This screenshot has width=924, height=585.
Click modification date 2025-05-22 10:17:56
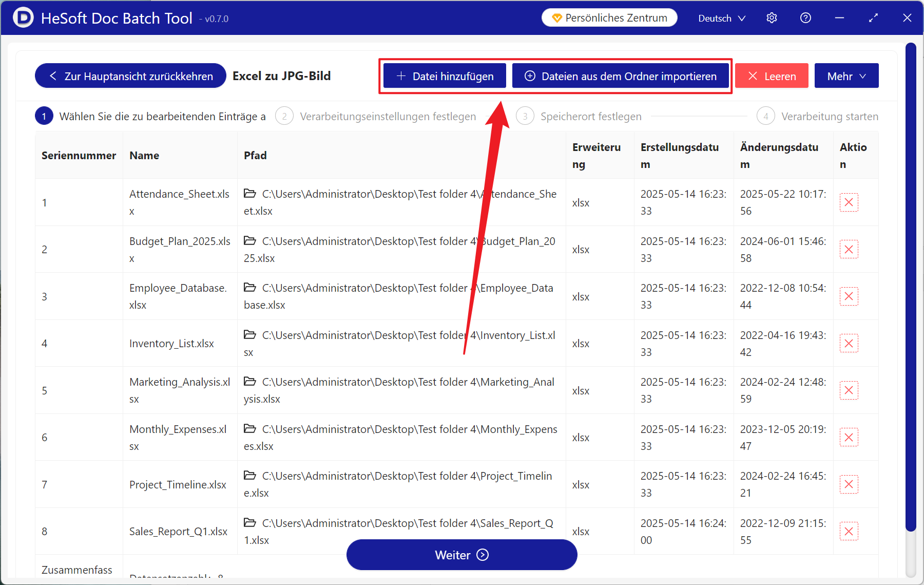(x=783, y=202)
